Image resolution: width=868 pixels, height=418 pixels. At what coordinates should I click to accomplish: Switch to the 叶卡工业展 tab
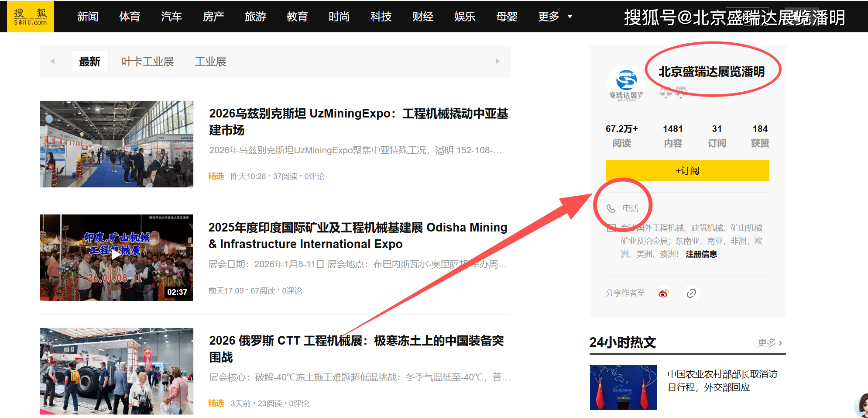click(x=148, y=62)
